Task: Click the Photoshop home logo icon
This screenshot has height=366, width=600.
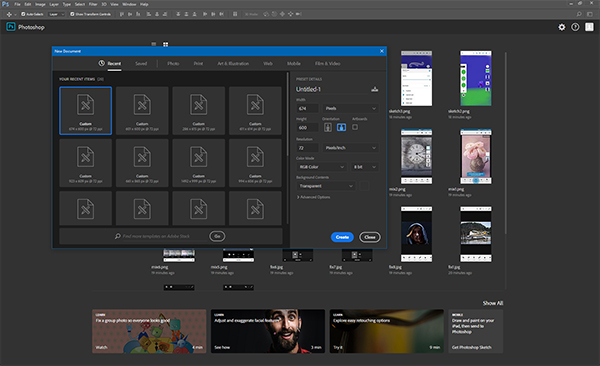Action: (x=11, y=27)
